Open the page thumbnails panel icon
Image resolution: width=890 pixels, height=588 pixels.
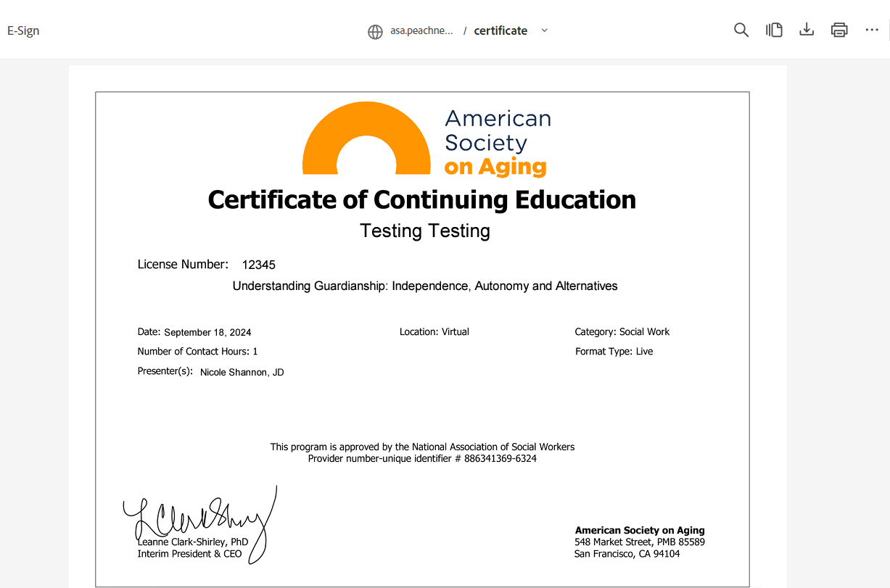(774, 30)
